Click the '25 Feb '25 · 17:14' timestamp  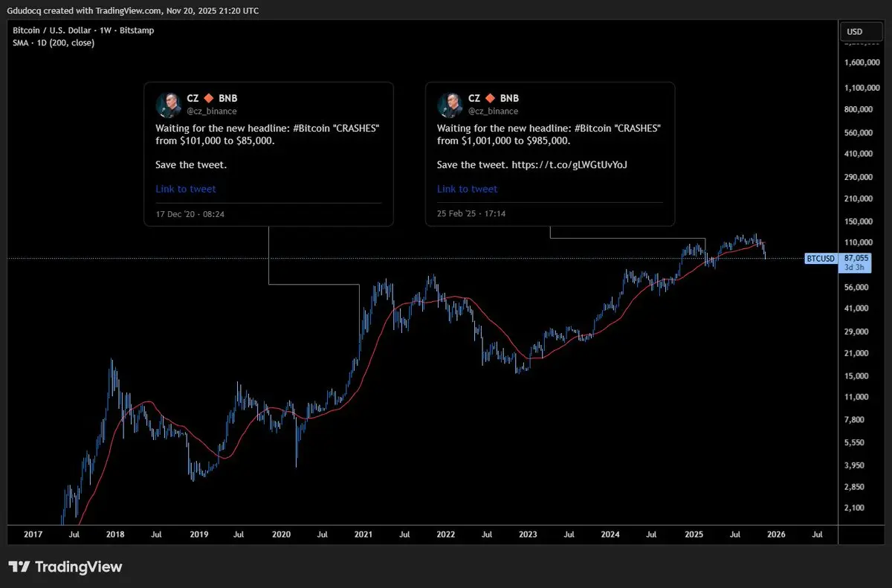click(472, 214)
